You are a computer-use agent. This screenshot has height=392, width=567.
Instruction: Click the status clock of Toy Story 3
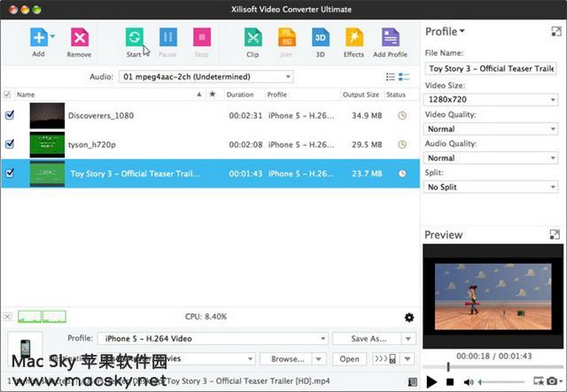[x=402, y=173]
